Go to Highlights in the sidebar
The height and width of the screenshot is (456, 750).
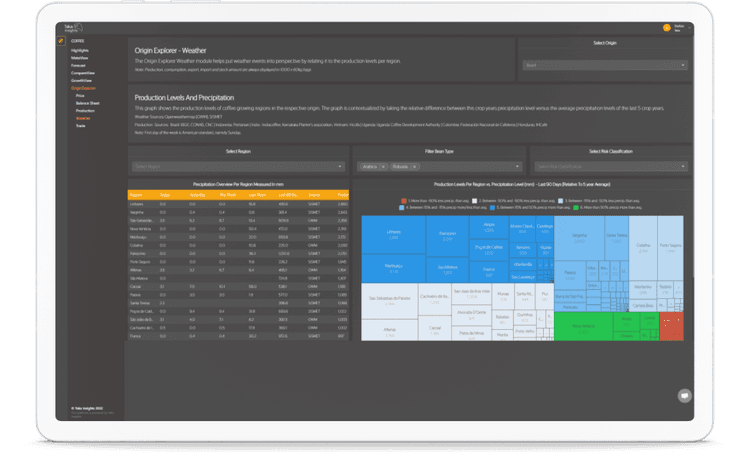(80, 50)
